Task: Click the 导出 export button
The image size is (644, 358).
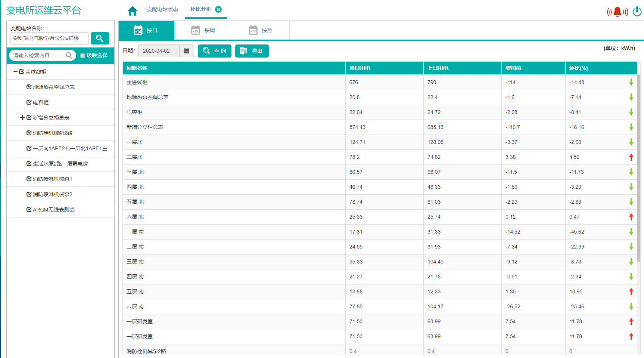Action: [x=252, y=51]
